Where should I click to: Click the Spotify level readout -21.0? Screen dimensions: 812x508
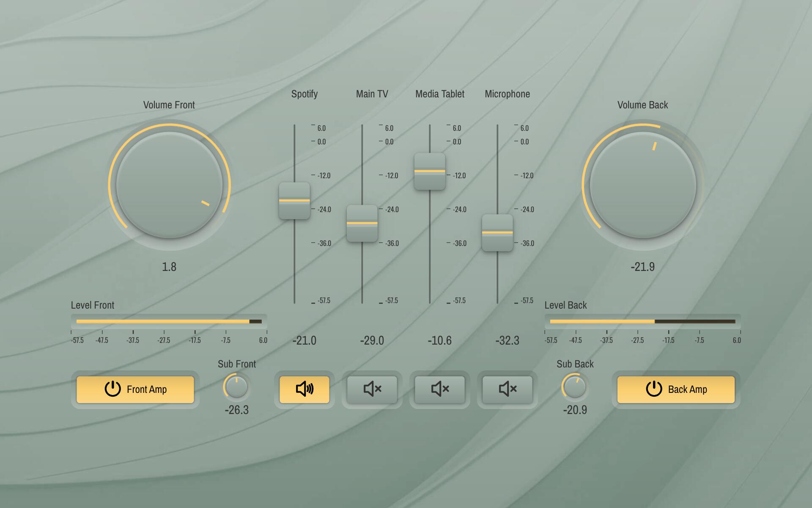(x=304, y=340)
